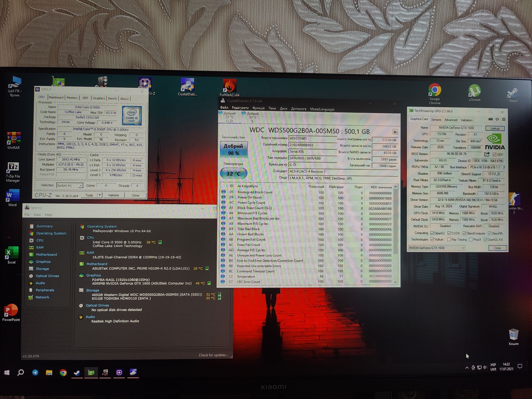The width and height of the screenshot is (532, 399).
Task: Toggle the OpenCL checkbox
Action: coord(432,233)
